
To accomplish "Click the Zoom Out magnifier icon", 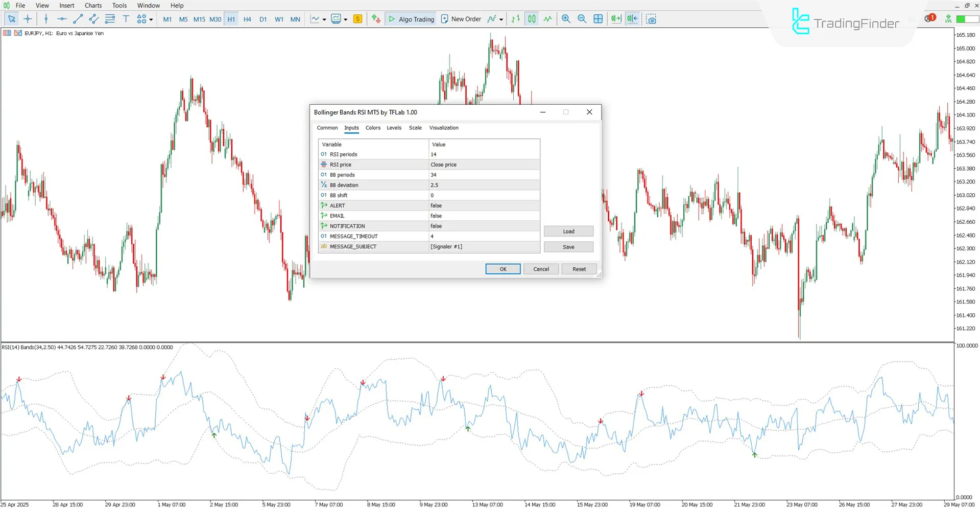I will tap(582, 19).
